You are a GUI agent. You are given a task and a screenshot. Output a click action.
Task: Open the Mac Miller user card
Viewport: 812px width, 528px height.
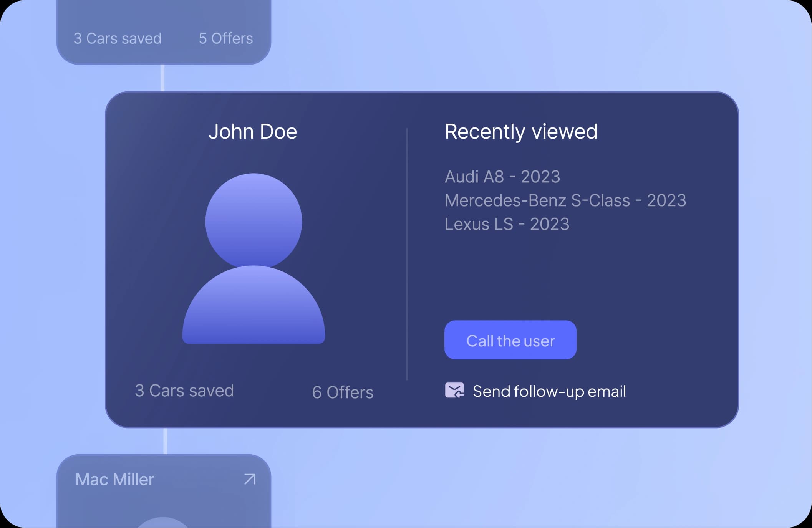pos(164,499)
